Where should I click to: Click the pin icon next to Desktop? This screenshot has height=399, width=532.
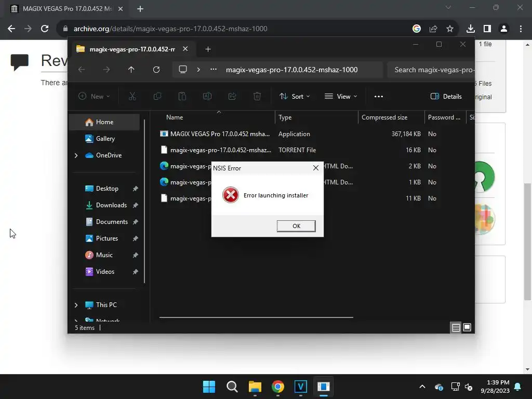click(x=136, y=189)
